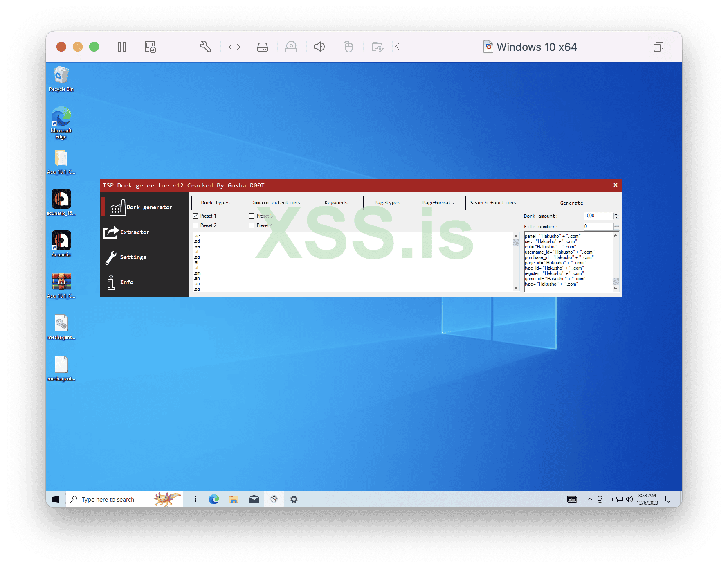Viewport: 728px width, 568px height.
Task: Open Mail app from taskbar
Action: [x=254, y=499]
